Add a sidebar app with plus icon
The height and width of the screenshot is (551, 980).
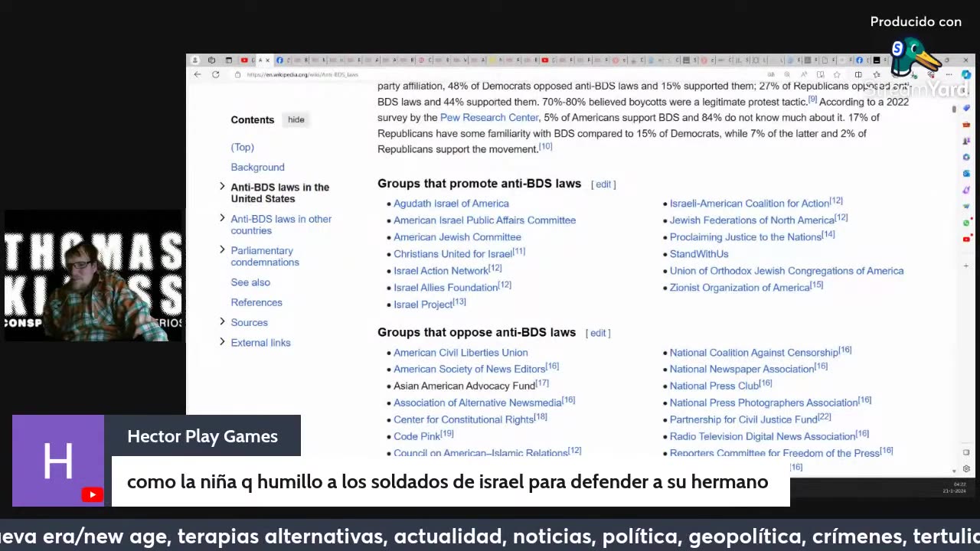pos(966,266)
